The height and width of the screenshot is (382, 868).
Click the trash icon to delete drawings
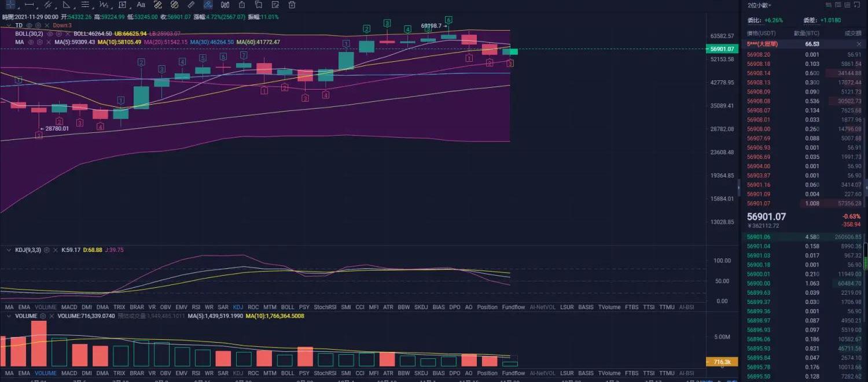tap(292, 5)
